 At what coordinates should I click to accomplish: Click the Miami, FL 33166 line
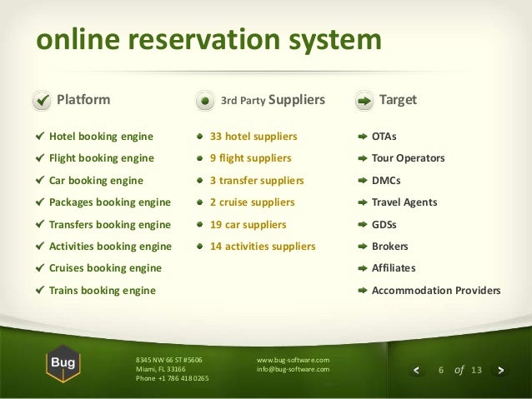point(160,369)
